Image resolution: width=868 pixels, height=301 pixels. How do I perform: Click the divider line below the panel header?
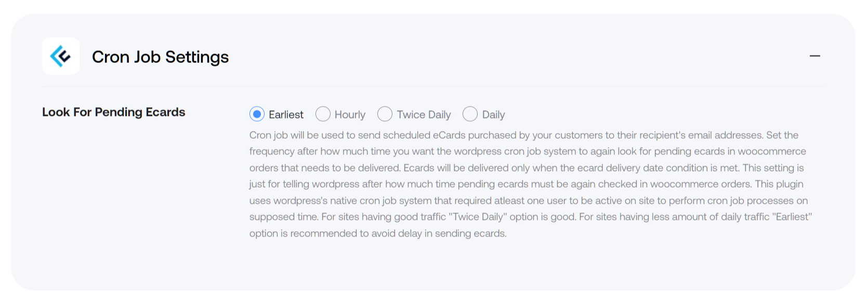433,87
